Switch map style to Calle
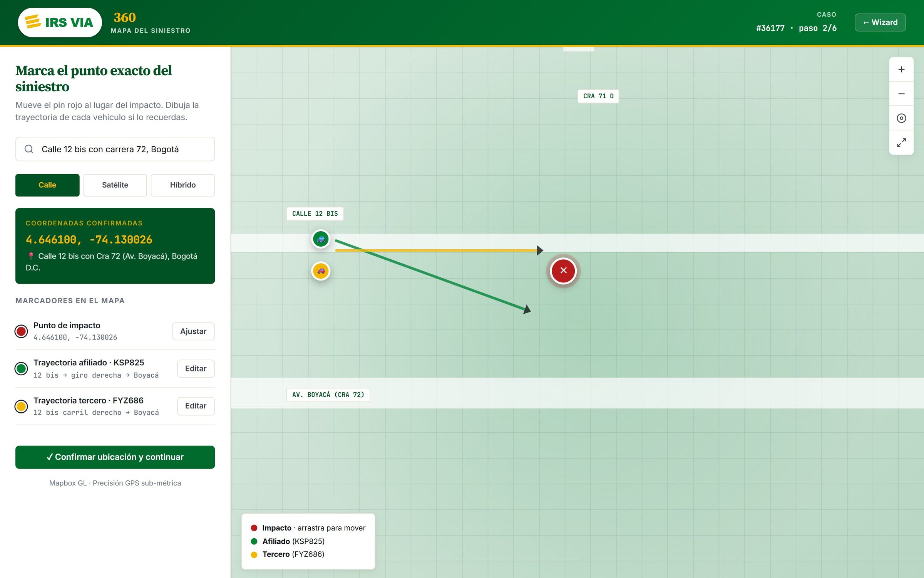Viewport: 924px width, 578px height. [x=47, y=185]
